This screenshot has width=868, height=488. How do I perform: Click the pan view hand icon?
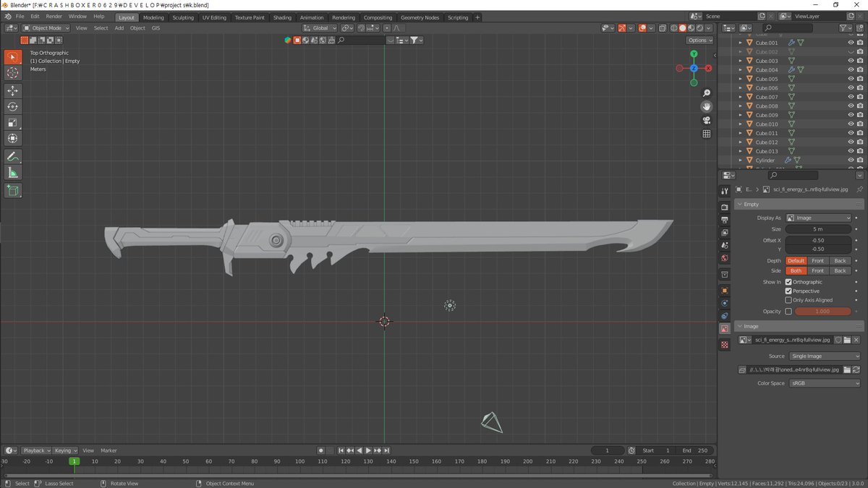[707, 106]
